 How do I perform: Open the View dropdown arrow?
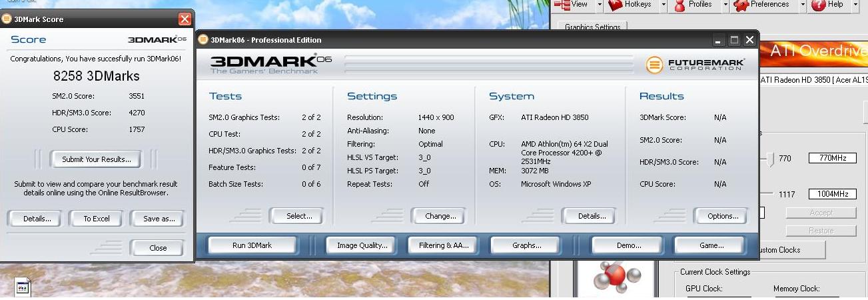click(599, 4)
